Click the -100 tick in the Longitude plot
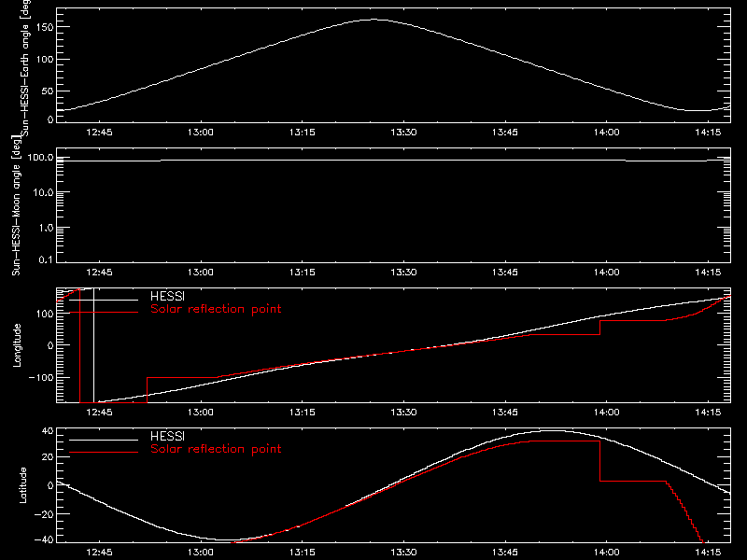This screenshot has height=560, width=747. coord(41,377)
